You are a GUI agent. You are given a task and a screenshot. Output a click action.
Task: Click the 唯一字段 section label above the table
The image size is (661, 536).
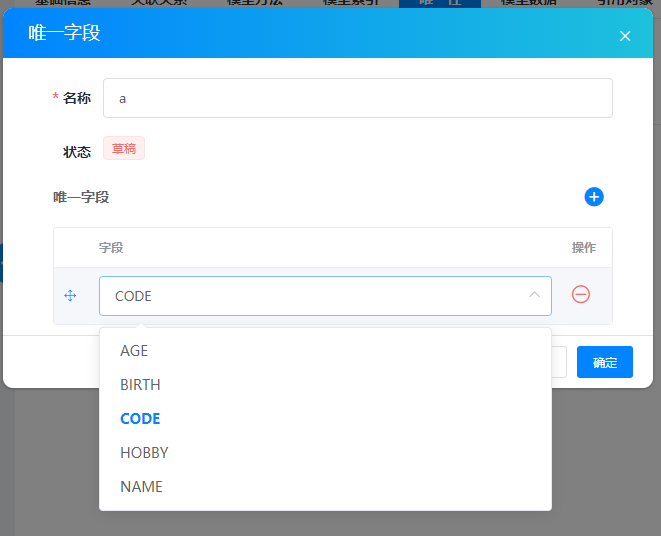tap(81, 197)
